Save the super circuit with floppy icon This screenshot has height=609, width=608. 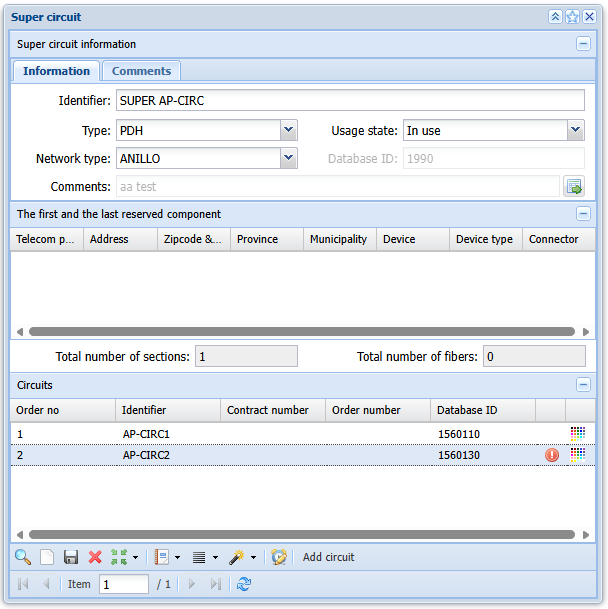[71, 557]
